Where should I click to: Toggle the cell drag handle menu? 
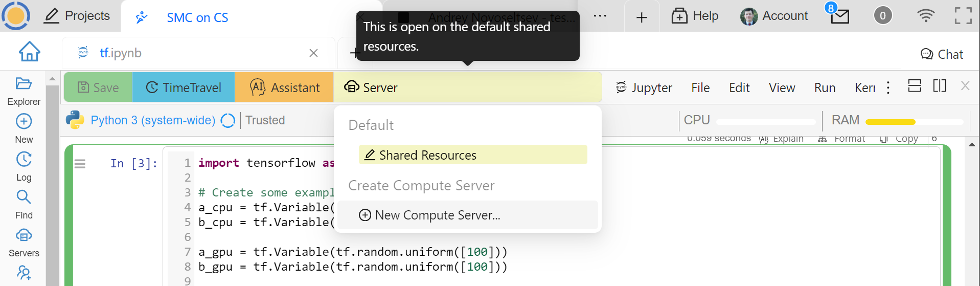80,164
